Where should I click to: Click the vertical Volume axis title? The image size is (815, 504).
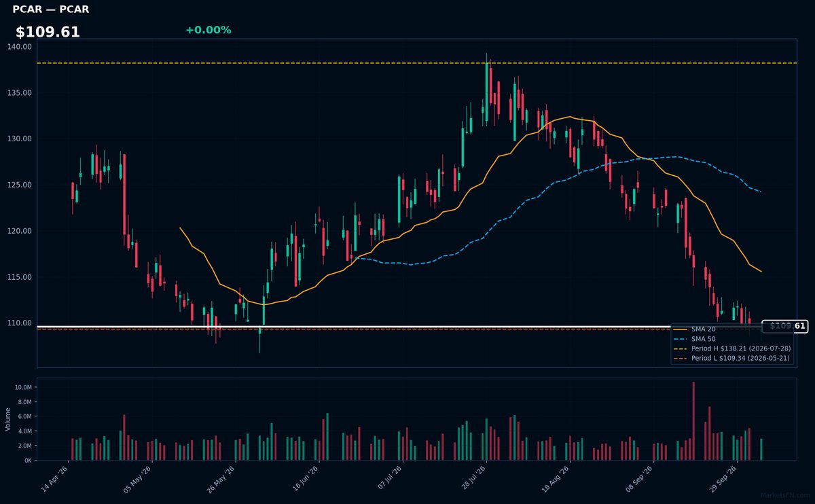[x=8, y=419]
